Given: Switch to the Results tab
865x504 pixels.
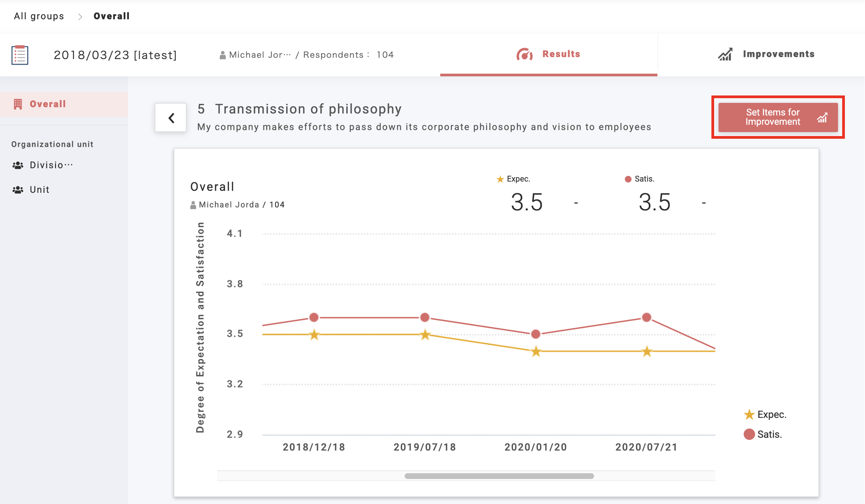Looking at the screenshot, I should click(561, 54).
